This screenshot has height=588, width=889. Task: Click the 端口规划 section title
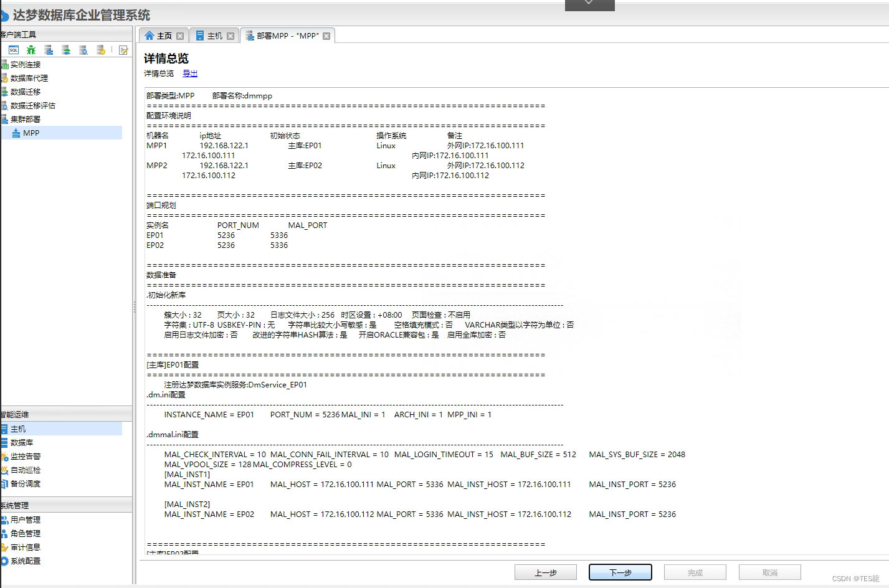tap(161, 206)
